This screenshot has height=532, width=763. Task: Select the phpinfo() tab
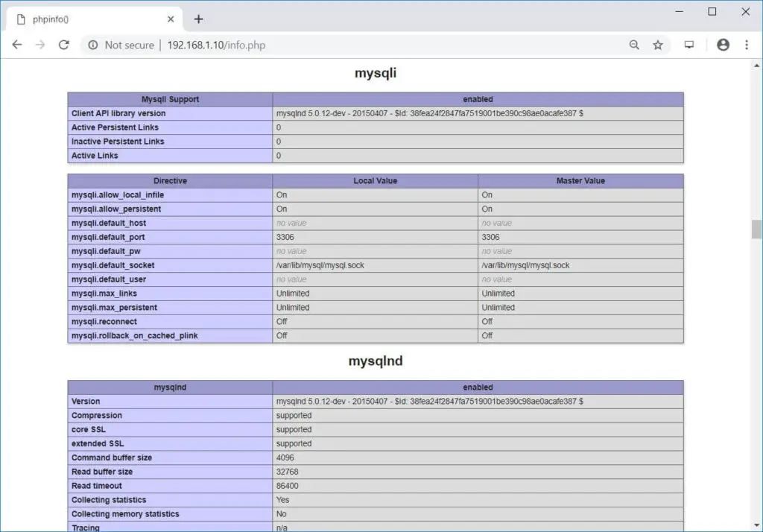pyautogui.click(x=95, y=19)
